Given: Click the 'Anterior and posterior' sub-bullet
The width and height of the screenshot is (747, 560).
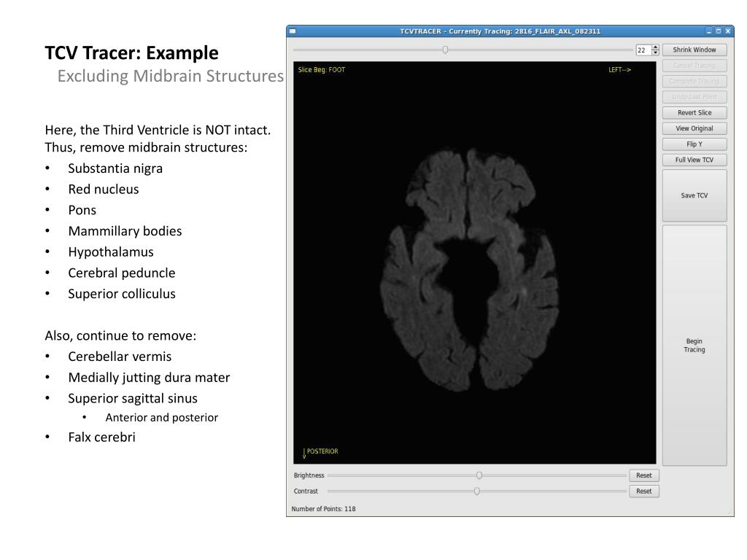Looking at the screenshot, I should pyautogui.click(x=161, y=418).
